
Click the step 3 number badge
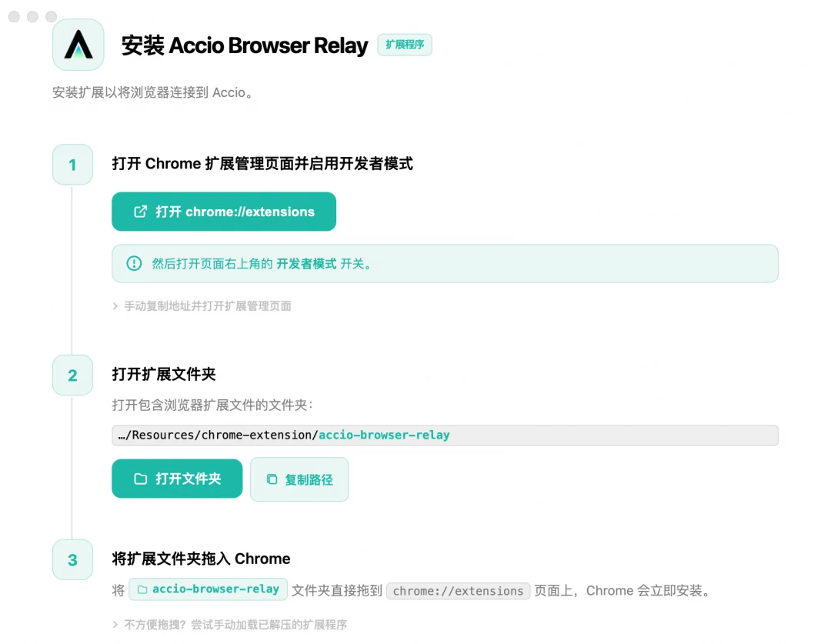click(x=72, y=559)
